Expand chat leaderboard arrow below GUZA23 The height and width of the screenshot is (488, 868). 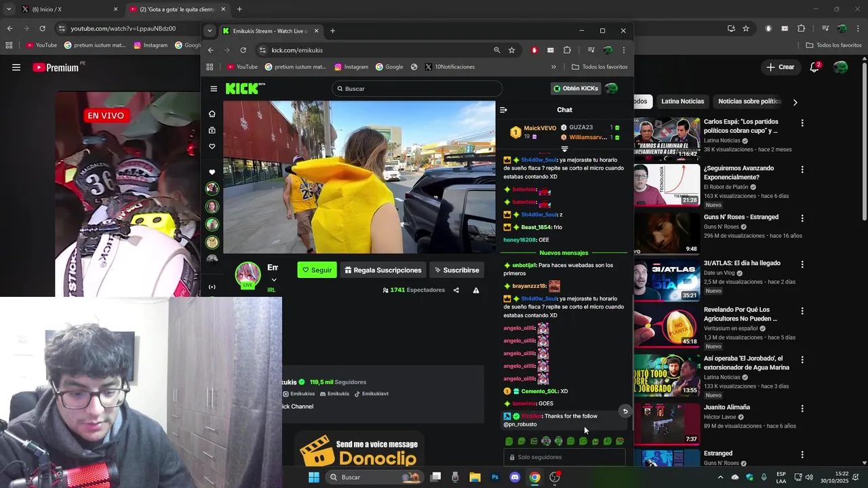pos(564,148)
